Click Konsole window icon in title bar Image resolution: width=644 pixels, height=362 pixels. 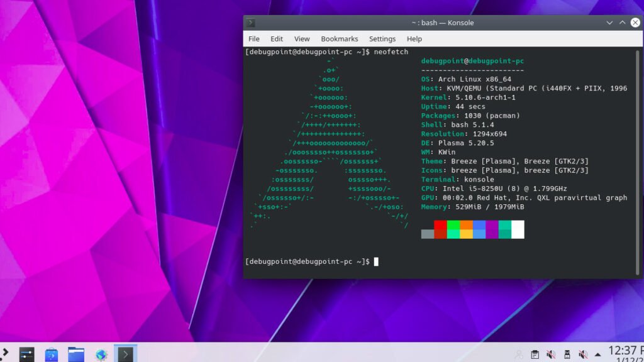pos(251,23)
